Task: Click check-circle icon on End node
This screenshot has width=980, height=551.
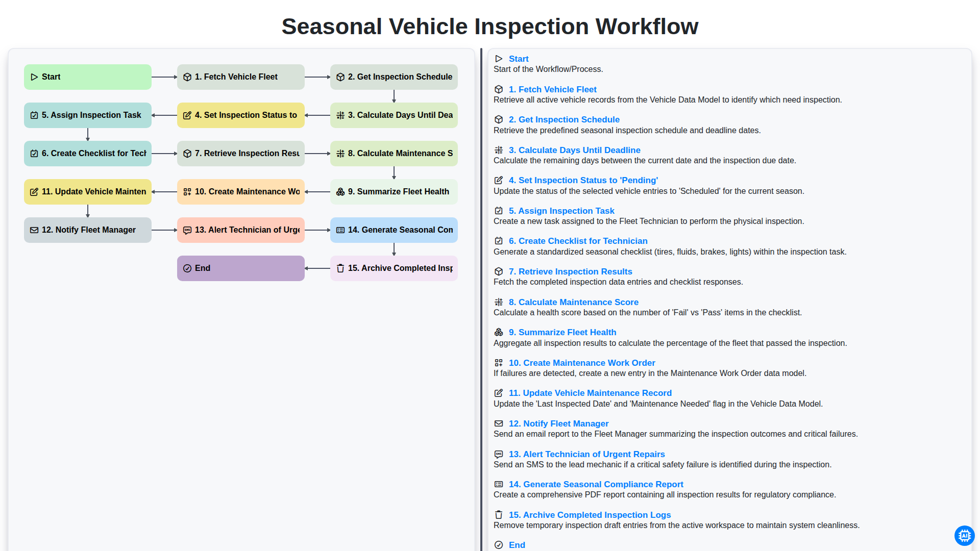Action: (x=187, y=268)
